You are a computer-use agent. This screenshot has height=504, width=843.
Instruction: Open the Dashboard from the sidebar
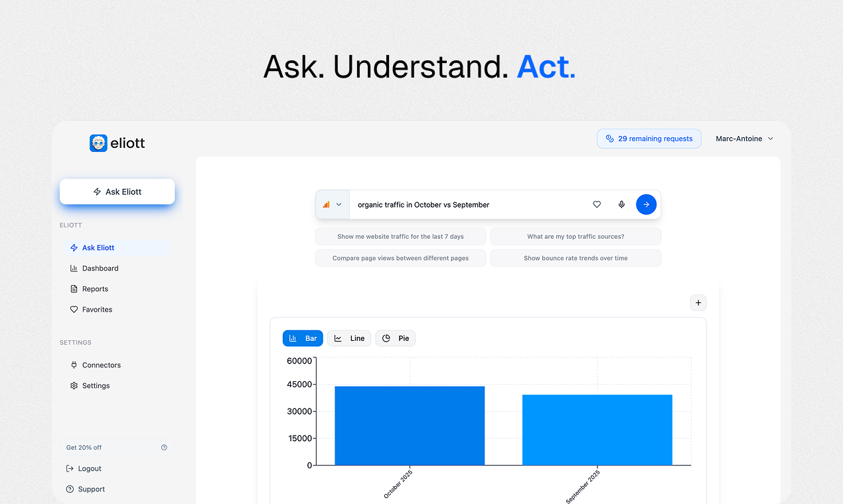100,268
